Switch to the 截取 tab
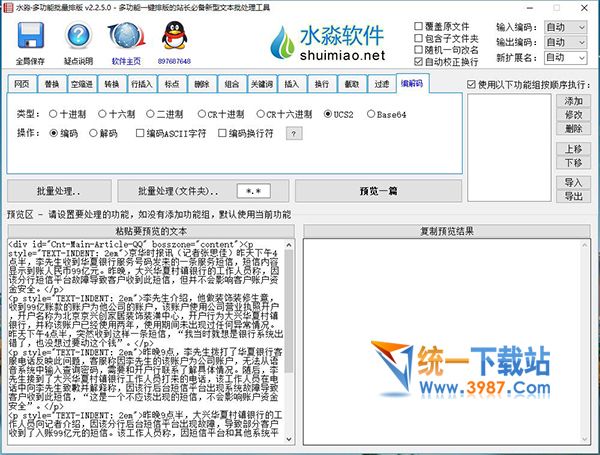Screen dimensions: 600x455 [352, 84]
